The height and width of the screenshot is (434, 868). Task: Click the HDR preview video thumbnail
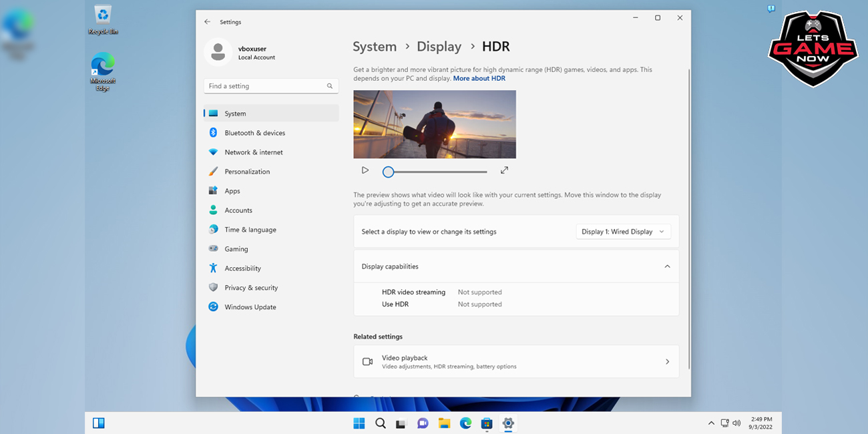coord(435,124)
